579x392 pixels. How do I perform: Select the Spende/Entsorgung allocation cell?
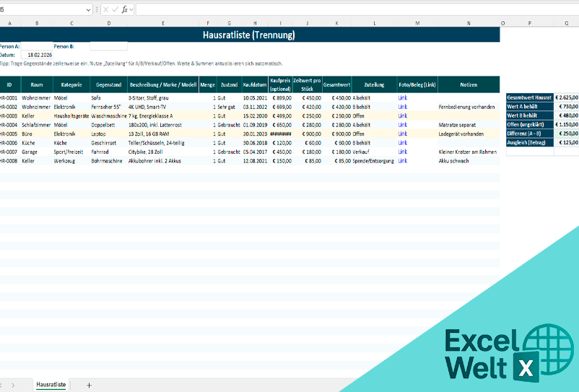tap(374, 161)
